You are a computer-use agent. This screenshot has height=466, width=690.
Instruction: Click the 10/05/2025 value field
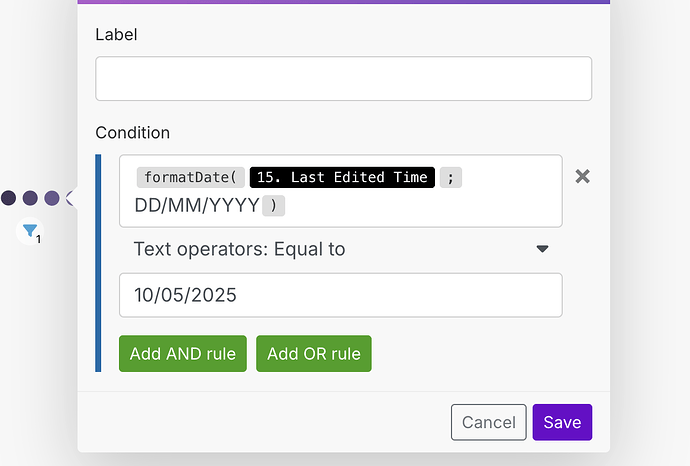click(x=340, y=295)
